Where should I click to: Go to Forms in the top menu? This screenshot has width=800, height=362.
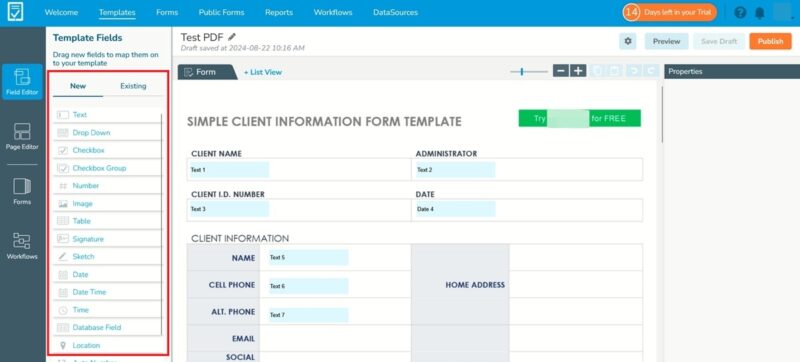coord(167,12)
